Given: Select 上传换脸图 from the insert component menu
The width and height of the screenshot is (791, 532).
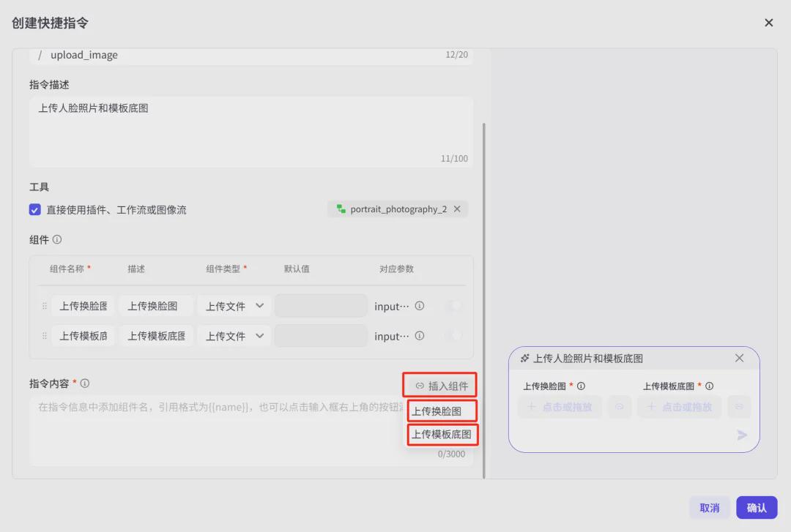Looking at the screenshot, I should pyautogui.click(x=442, y=411).
